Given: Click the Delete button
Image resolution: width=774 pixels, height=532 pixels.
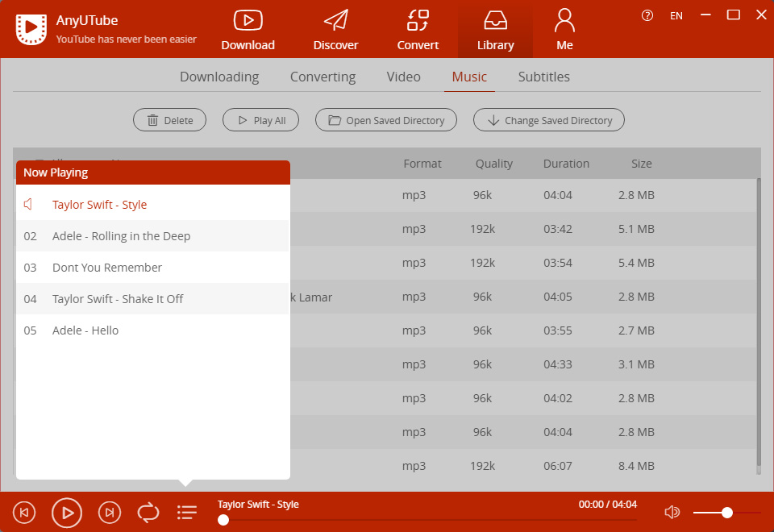Looking at the screenshot, I should coord(169,120).
